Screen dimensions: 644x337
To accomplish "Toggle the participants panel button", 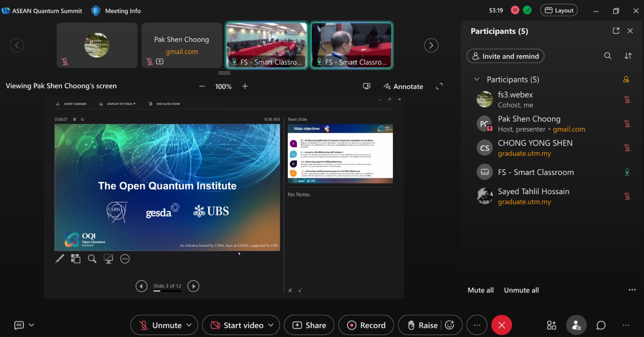I will click(x=576, y=325).
